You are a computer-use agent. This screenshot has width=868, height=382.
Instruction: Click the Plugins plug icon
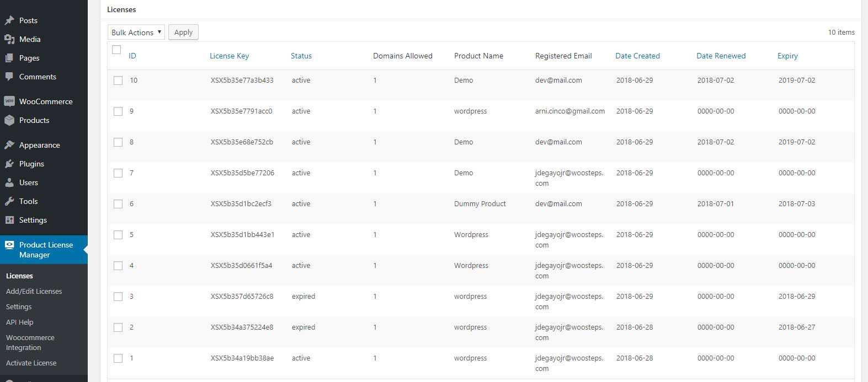(9, 164)
